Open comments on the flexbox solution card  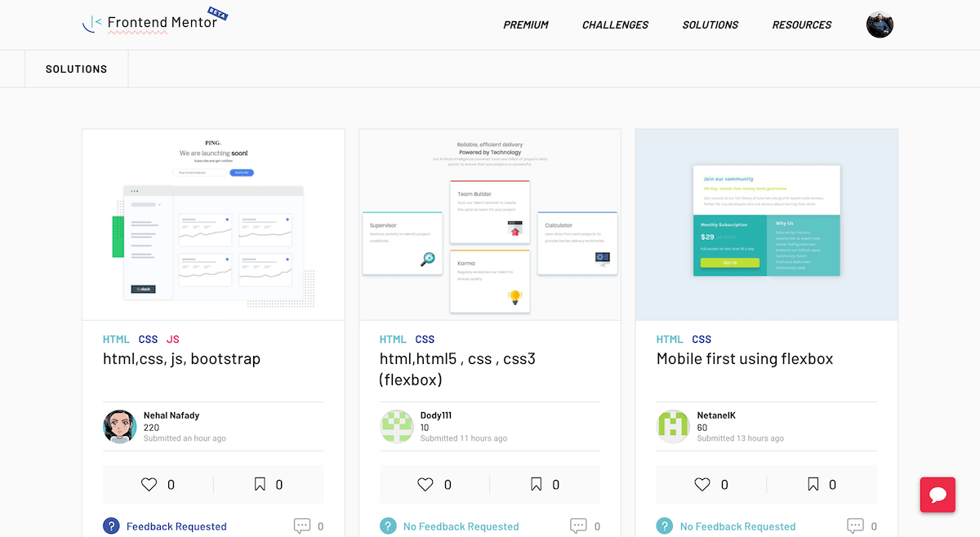[x=856, y=526]
